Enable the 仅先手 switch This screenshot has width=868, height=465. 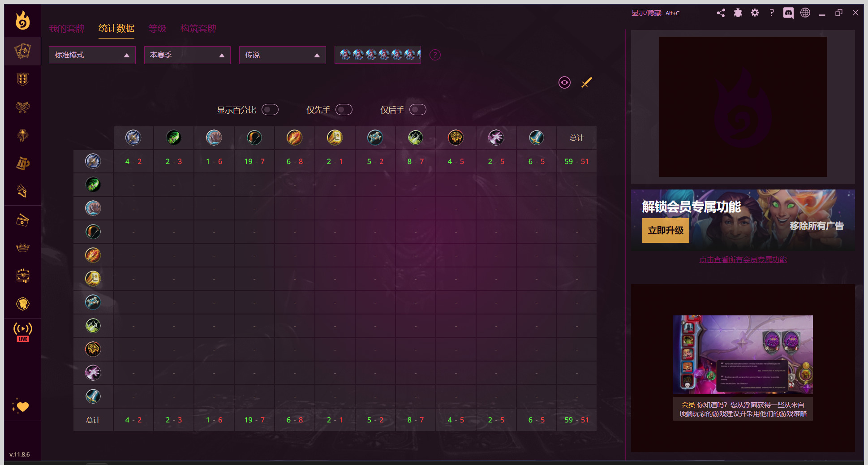pos(344,110)
